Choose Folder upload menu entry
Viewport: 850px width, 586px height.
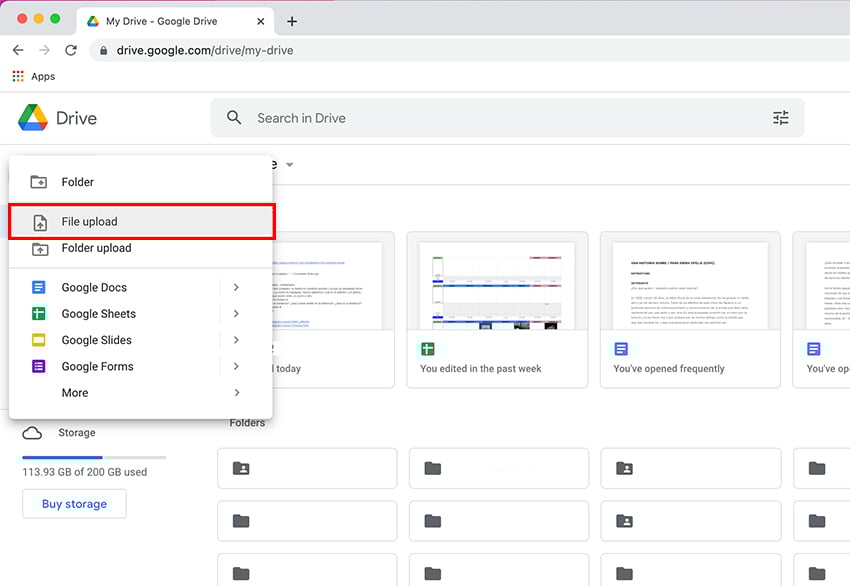coord(96,248)
